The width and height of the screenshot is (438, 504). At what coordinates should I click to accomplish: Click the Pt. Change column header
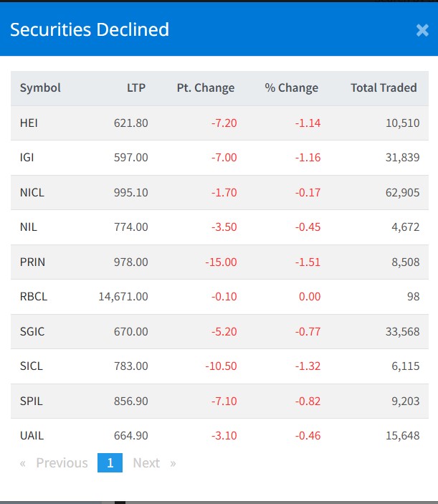click(x=205, y=88)
